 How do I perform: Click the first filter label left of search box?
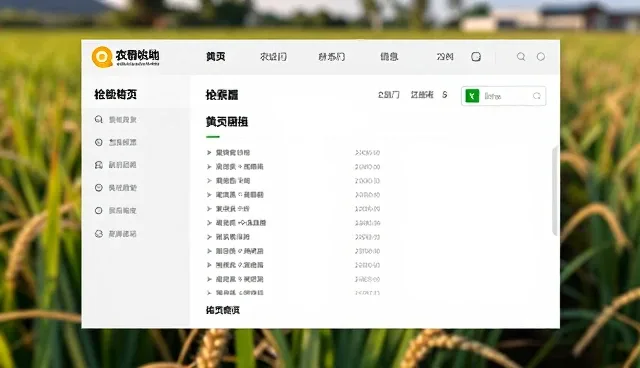[x=389, y=95]
